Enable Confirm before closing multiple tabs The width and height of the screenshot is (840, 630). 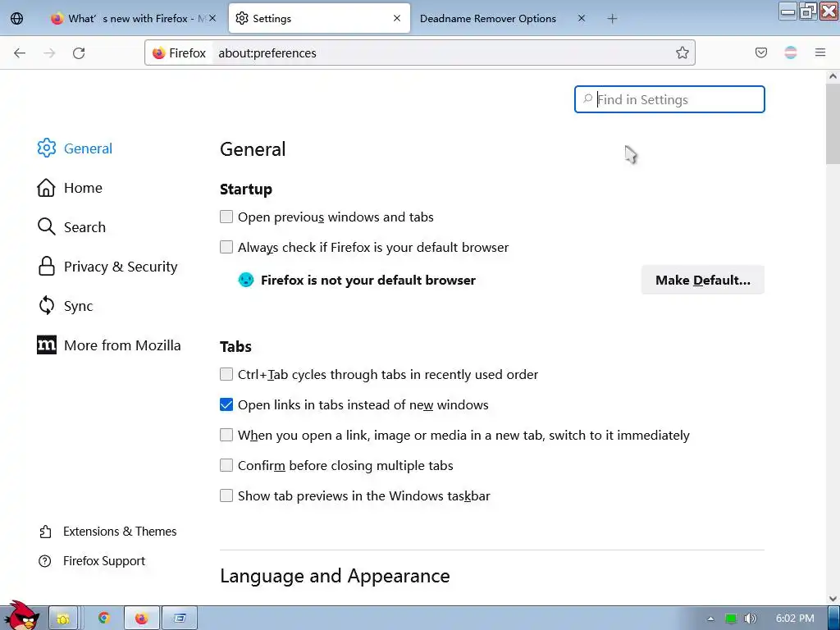coord(226,465)
